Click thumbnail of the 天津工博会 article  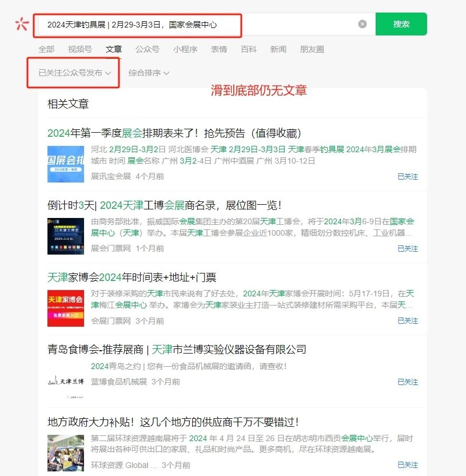coord(66,236)
